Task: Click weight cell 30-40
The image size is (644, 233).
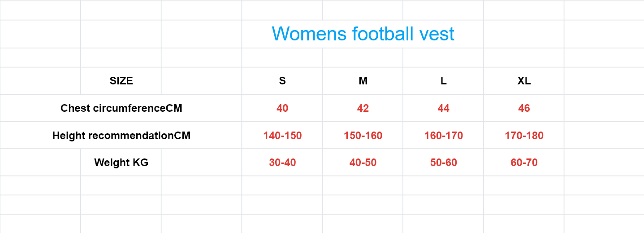Action: coord(282,163)
